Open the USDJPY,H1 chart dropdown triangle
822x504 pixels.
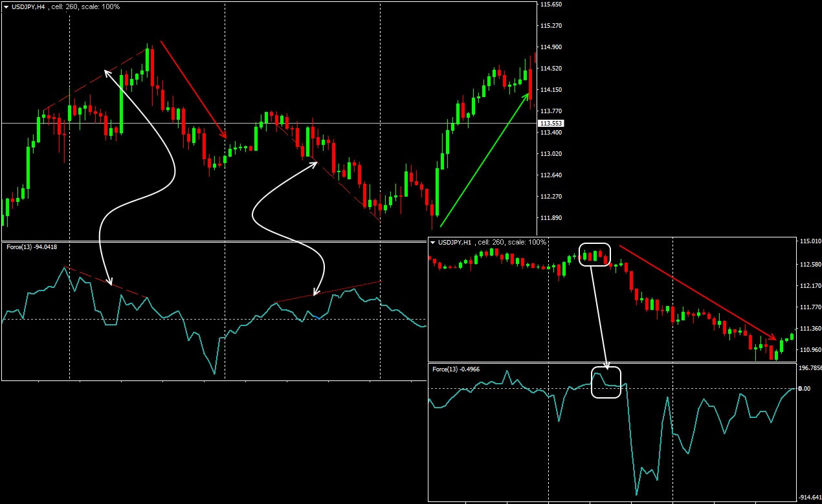coord(433,243)
